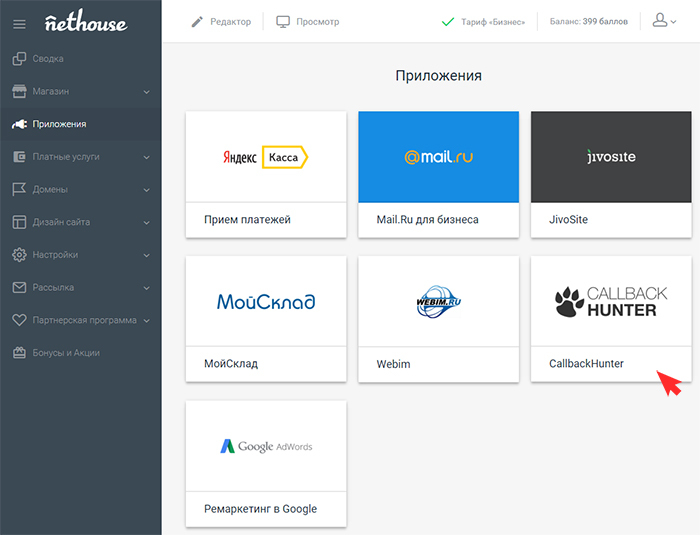This screenshot has height=535, width=700.
Task: Click the CallbackHunter card label
Action: [586, 364]
